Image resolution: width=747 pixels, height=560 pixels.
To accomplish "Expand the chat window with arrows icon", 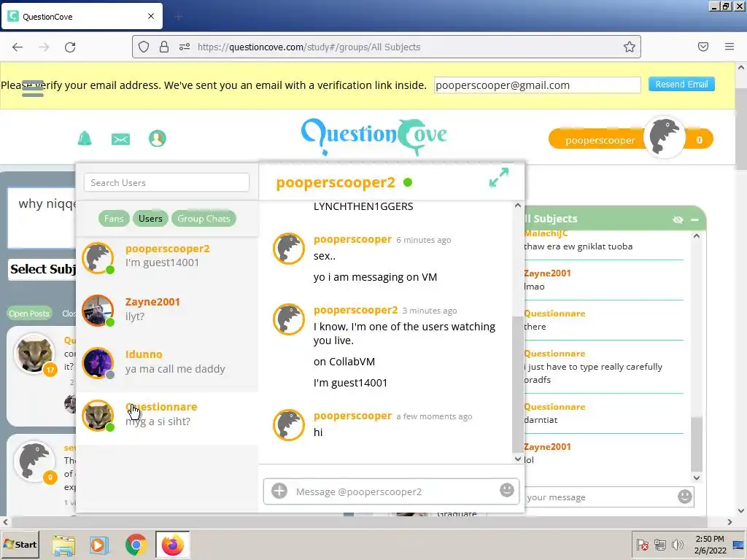I will tap(499, 177).
